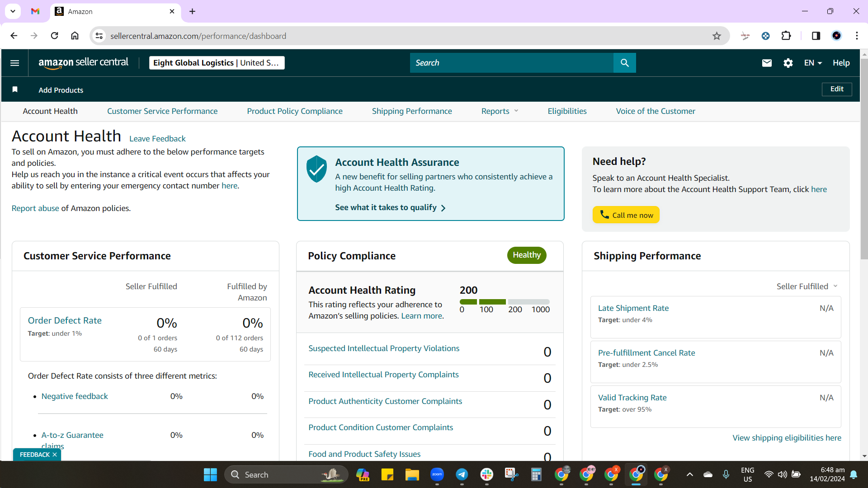Expand the Reports dropdown menu

tap(500, 111)
